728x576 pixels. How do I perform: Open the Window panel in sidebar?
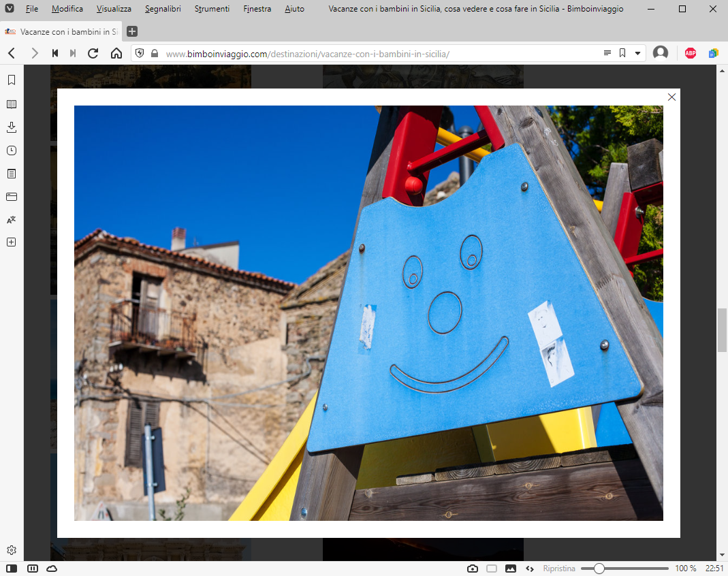(x=12, y=197)
